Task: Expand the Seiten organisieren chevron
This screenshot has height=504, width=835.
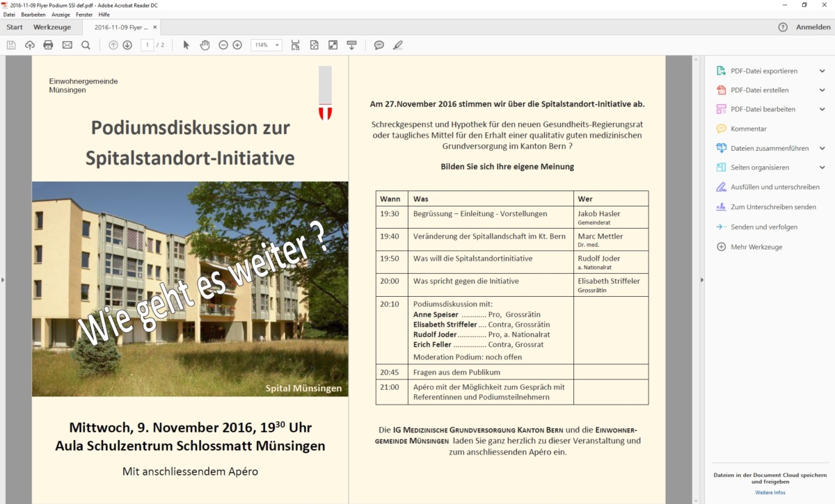Action: coord(822,168)
